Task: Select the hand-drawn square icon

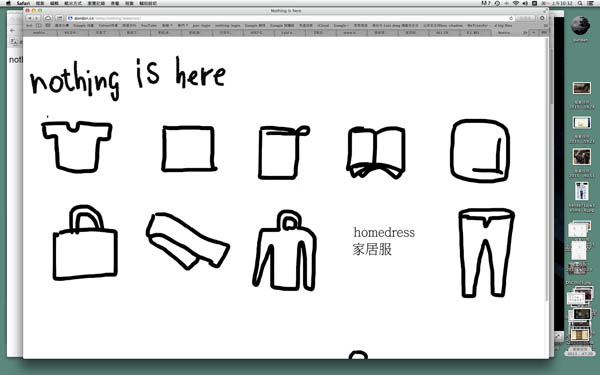Action: [x=189, y=148]
